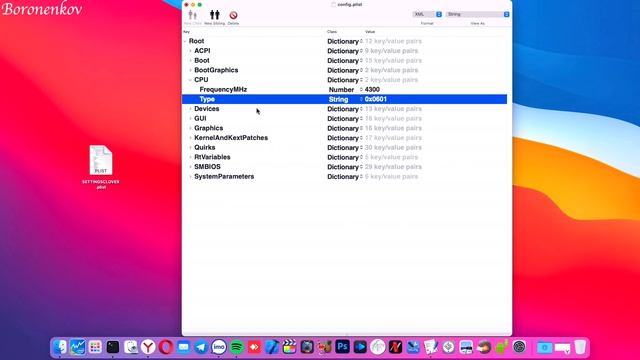Click the Class column header
640x360 pixels.
click(x=332, y=32)
